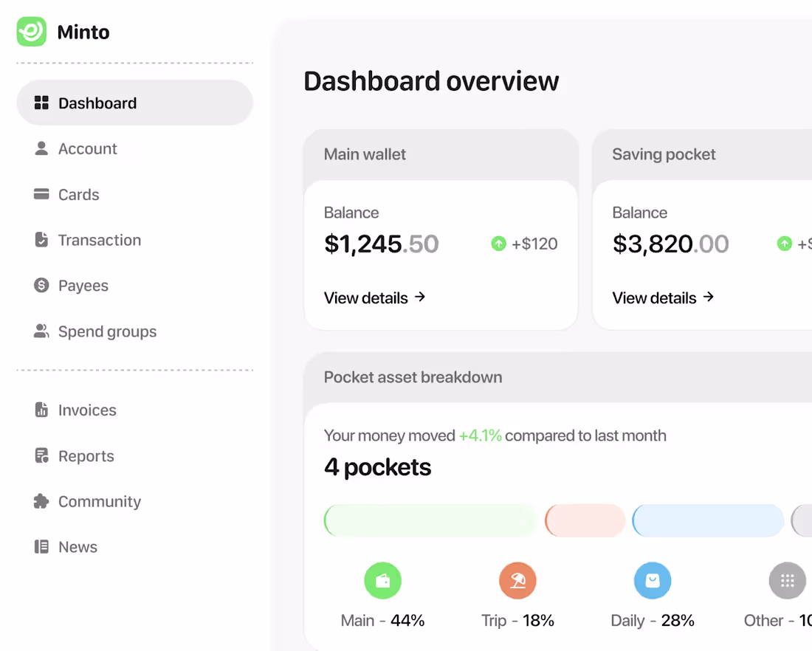Select the green Main pocket bar segment
The width and height of the screenshot is (812, 651).
pos(431,520)
